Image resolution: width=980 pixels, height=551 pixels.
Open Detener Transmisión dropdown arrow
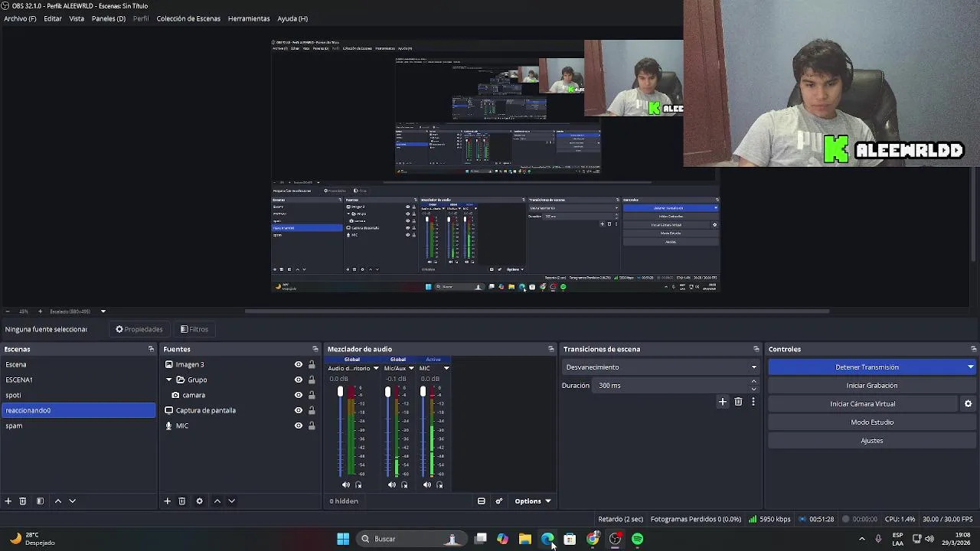tap(970, 367)
